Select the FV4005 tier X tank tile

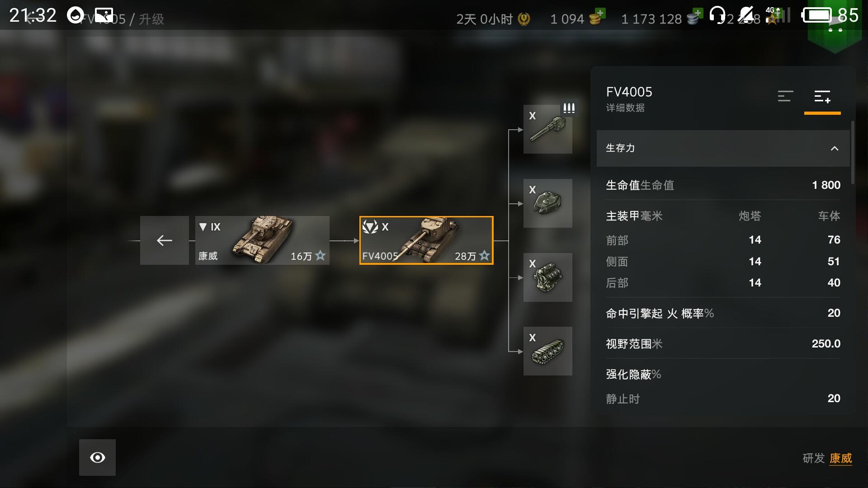pyautogui.click(x=426, y=240)
